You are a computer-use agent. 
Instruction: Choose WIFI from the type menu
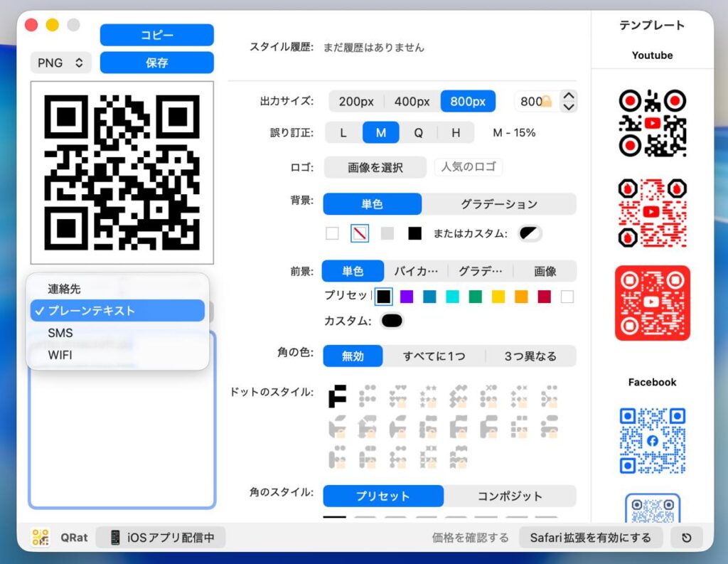(60, 355)
